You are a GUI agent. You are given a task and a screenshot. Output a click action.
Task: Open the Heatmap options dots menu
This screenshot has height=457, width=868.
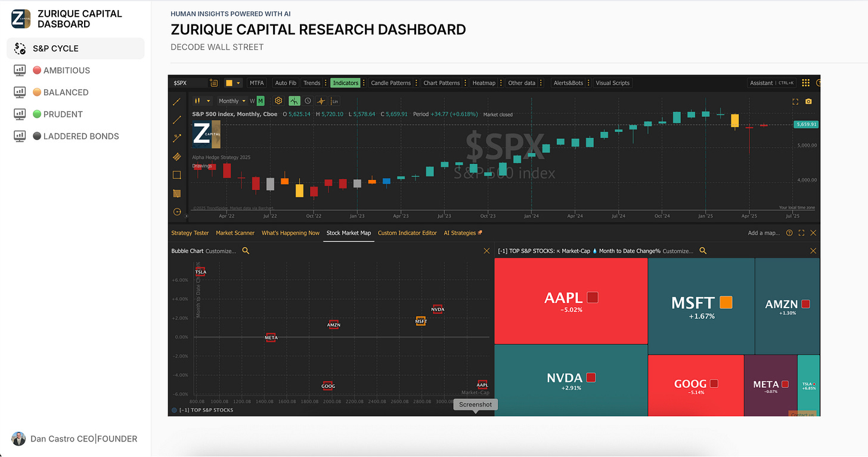coord(501,83)
